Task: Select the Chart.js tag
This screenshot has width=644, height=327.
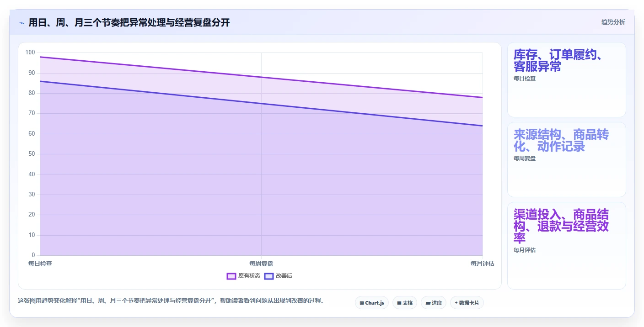Action: point(372,303)
